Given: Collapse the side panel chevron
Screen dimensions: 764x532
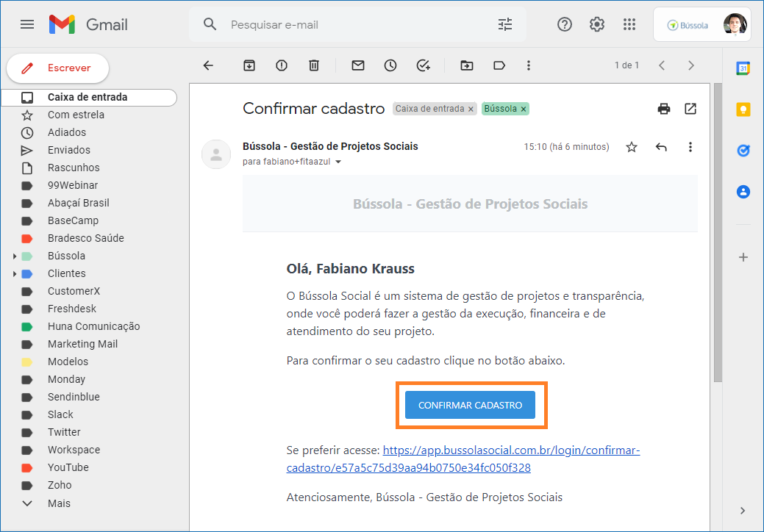Looking at the screenshot, I should [x=743, y=511].
